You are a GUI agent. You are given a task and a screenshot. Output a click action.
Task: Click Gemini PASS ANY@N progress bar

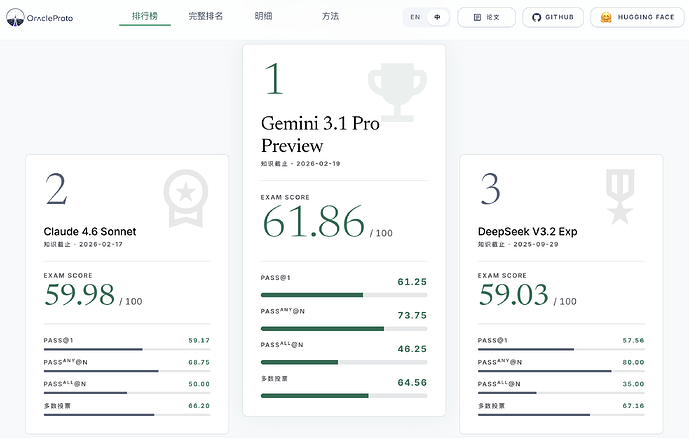tap(344, 329)
